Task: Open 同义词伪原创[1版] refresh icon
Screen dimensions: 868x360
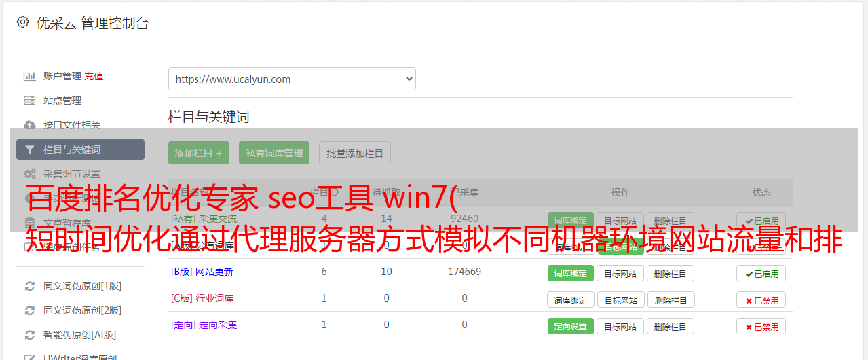Action: click(29, 286)
